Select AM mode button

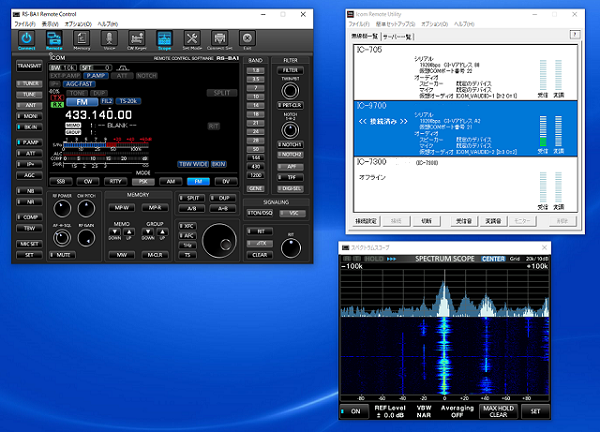[x=171, y=181]
